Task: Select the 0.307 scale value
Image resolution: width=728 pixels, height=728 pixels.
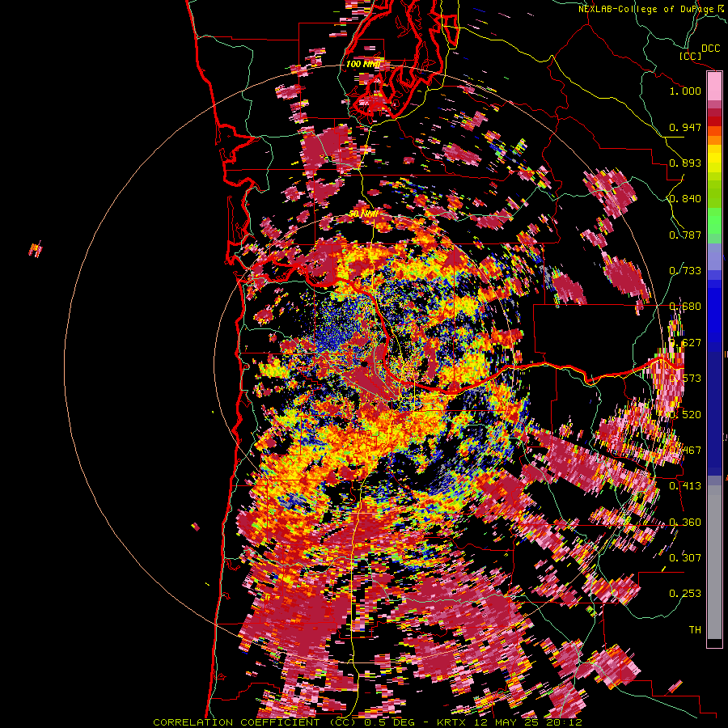Action: (x=685, y=558)
